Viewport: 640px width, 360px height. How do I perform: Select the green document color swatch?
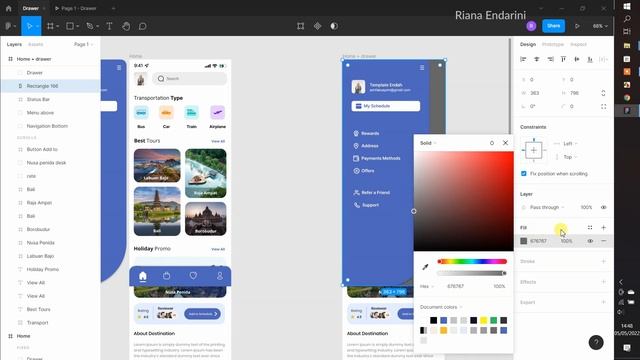(x=493, y=320)
